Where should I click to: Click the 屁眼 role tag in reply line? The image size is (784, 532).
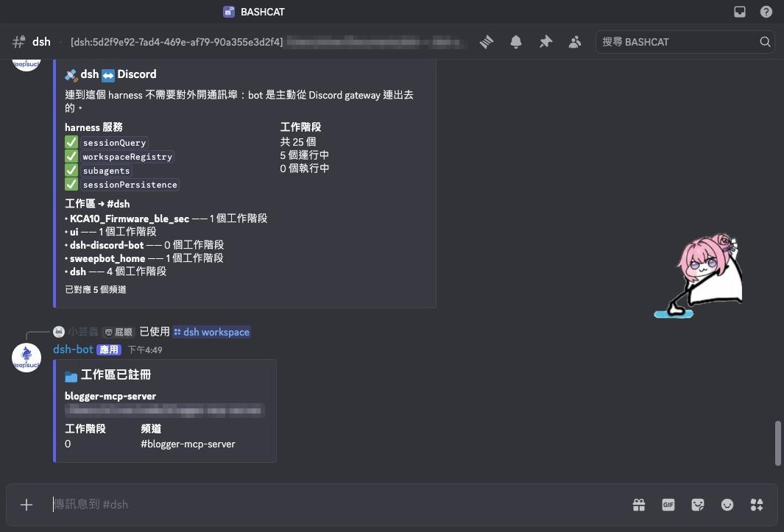point(119,332)
